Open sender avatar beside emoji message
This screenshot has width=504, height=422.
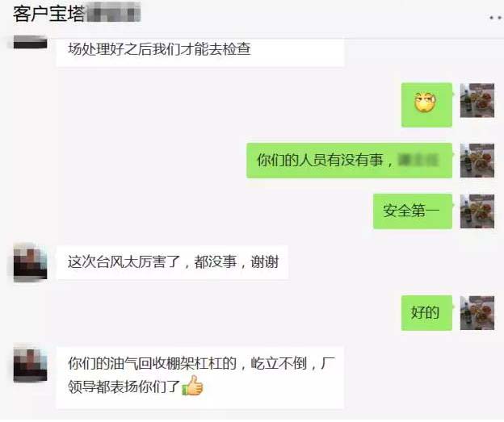point(477,100)
